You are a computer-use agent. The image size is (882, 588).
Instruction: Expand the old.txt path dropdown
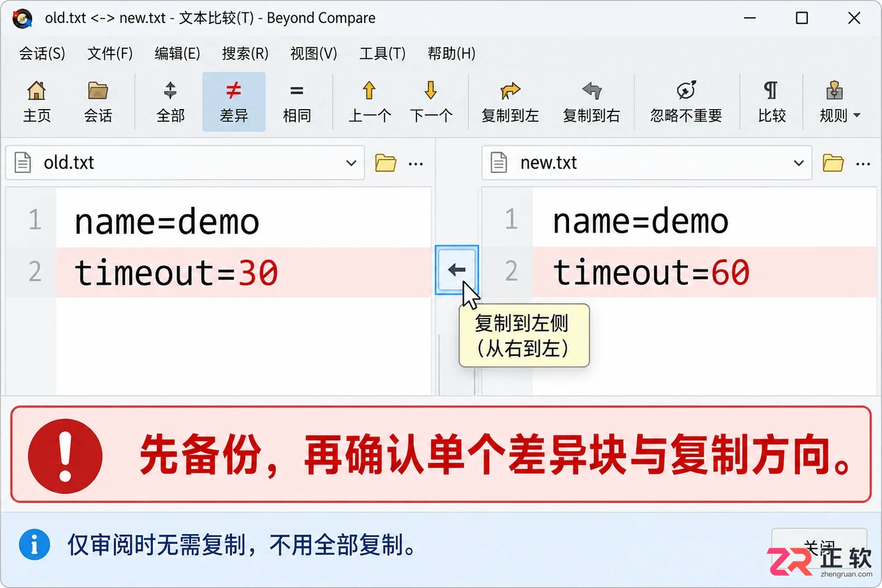coord(351,163)
